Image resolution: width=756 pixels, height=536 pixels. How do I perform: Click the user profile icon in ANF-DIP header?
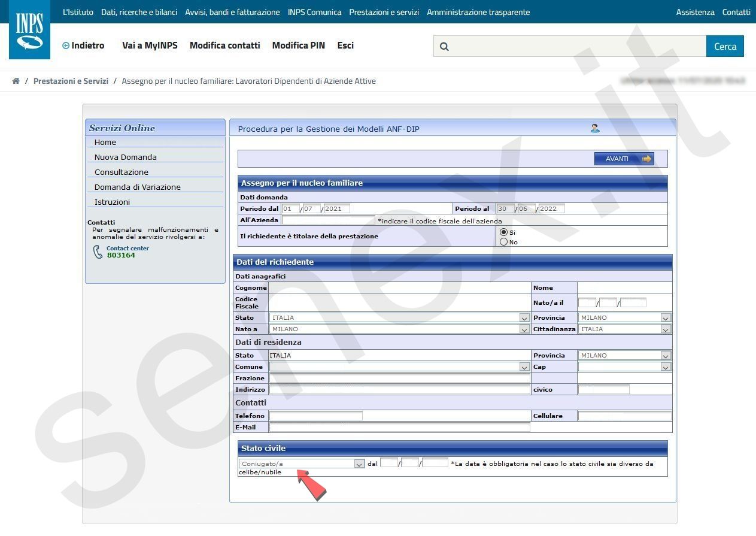[x=594, y=128]
